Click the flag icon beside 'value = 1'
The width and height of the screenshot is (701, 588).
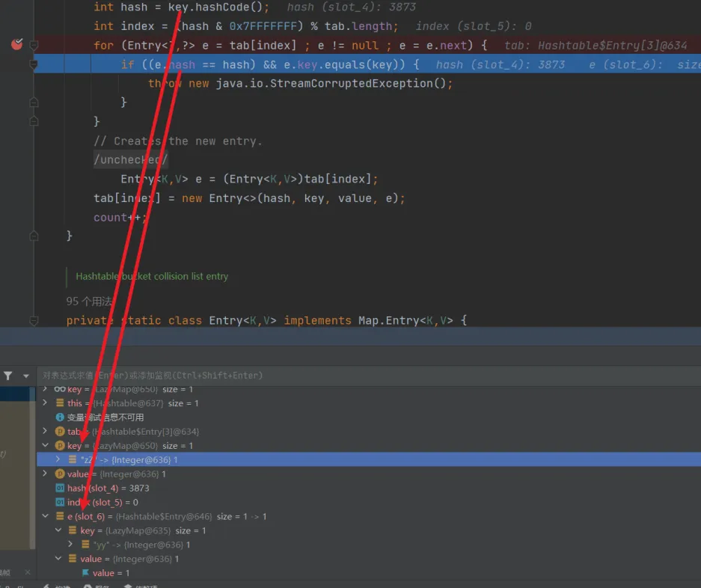pos(85,573)
